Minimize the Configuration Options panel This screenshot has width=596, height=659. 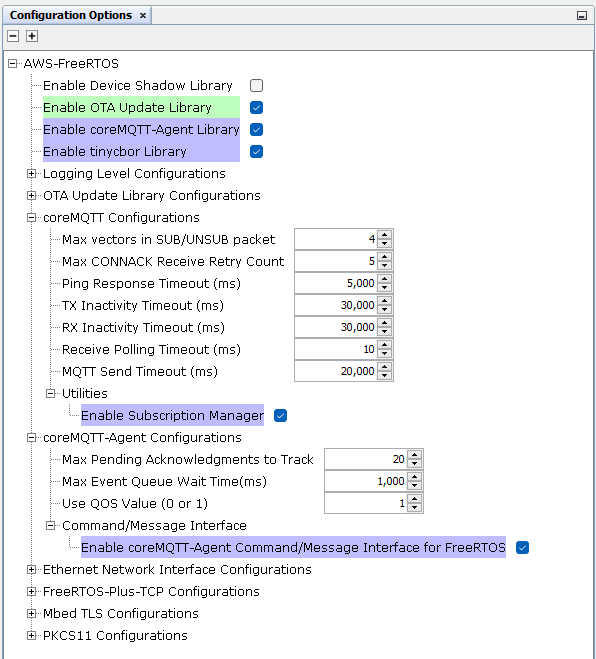click(582, 16)
